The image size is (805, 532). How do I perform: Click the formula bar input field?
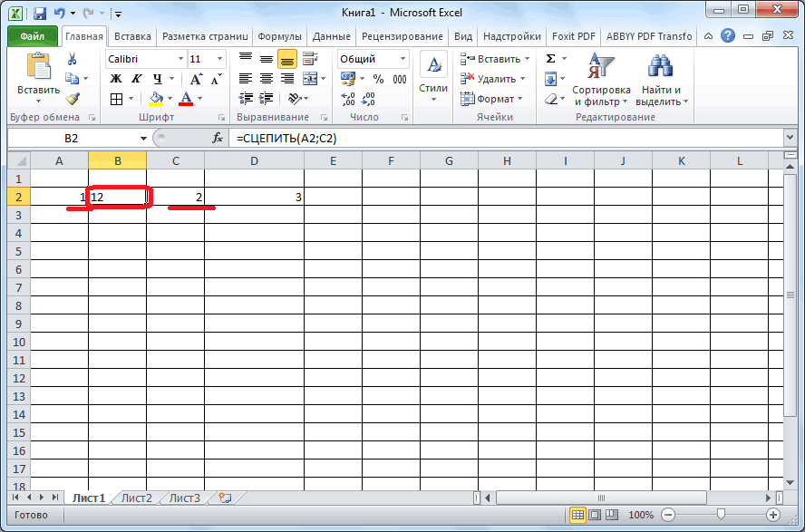[508, 138]
